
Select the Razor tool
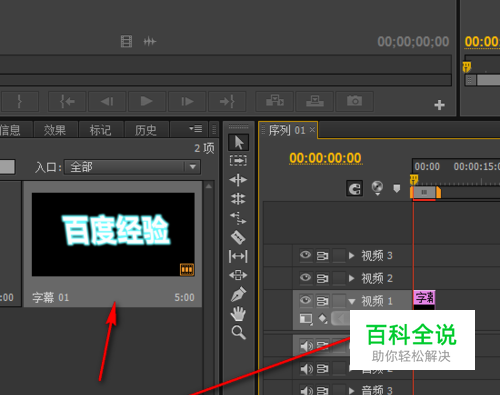pos(238,237)
